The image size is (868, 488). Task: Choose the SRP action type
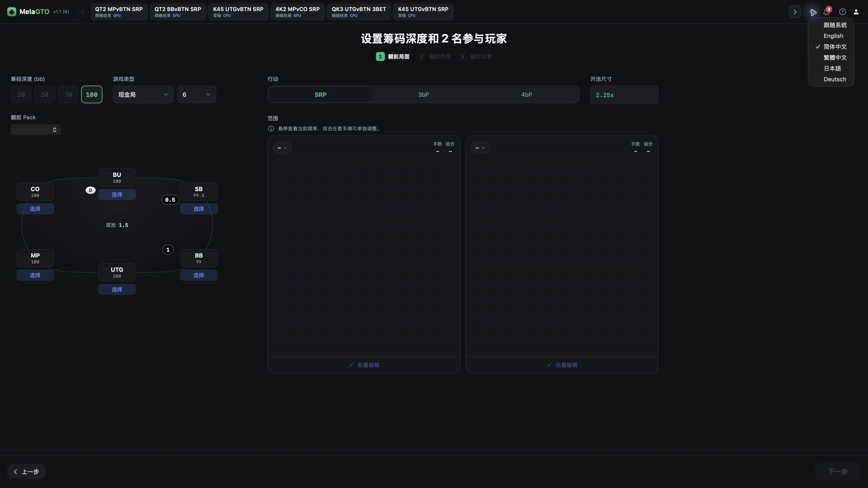pos(321,95)
